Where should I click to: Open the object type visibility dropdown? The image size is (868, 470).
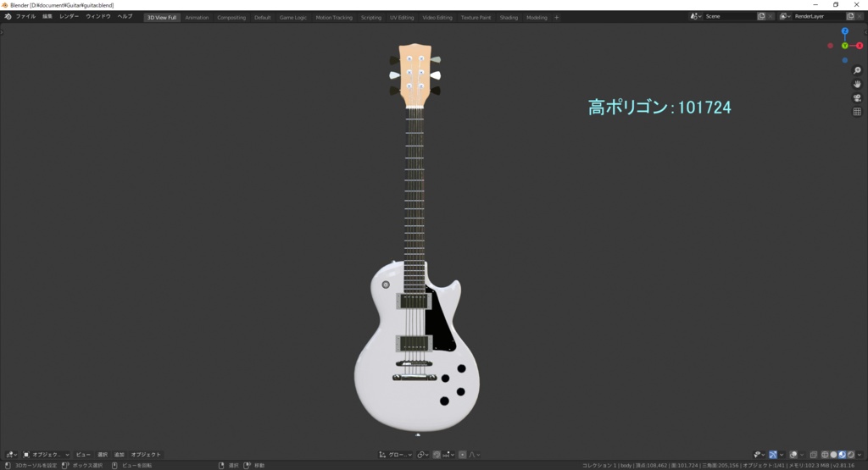[759, 455]
